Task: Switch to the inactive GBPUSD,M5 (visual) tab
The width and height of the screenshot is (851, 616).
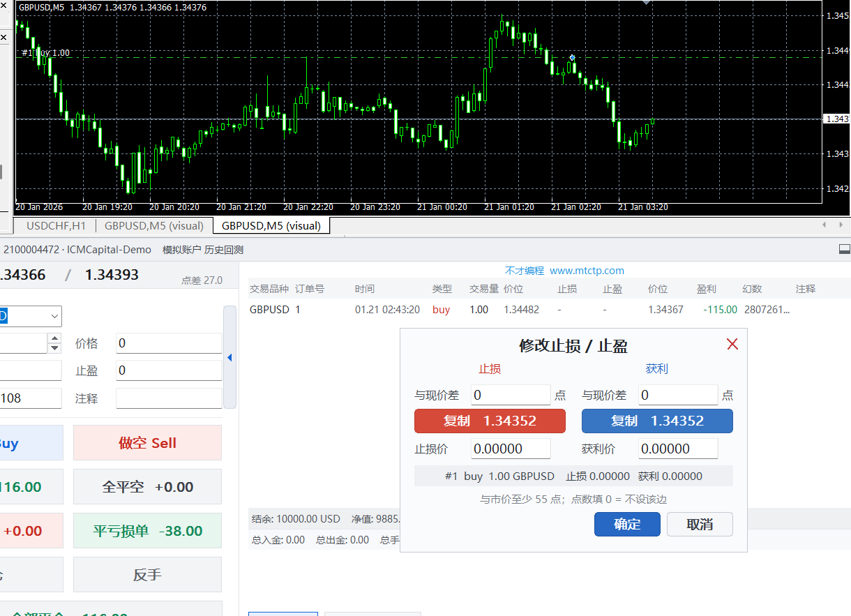Action: (x=154, y=225)
